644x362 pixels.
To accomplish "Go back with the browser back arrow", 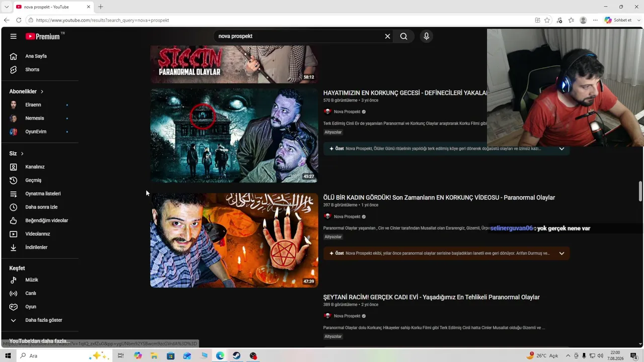I will (x=7, y=20).
